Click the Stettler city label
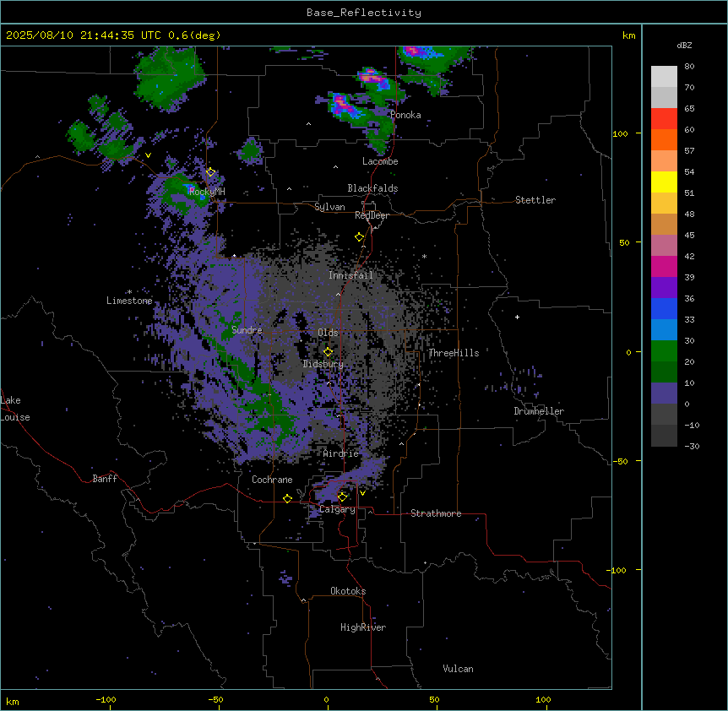 click(535, 200)
